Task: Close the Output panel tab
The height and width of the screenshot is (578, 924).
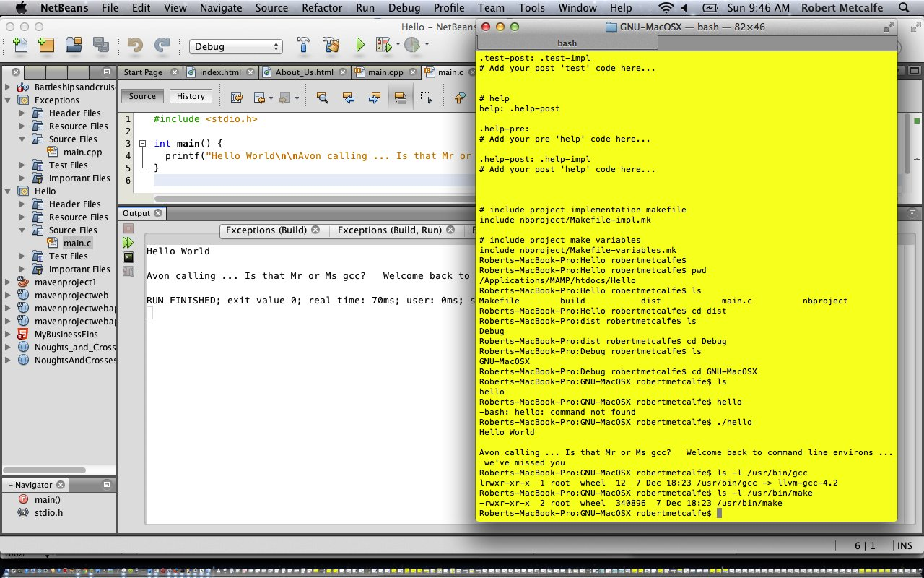Action: pos(158,213)
